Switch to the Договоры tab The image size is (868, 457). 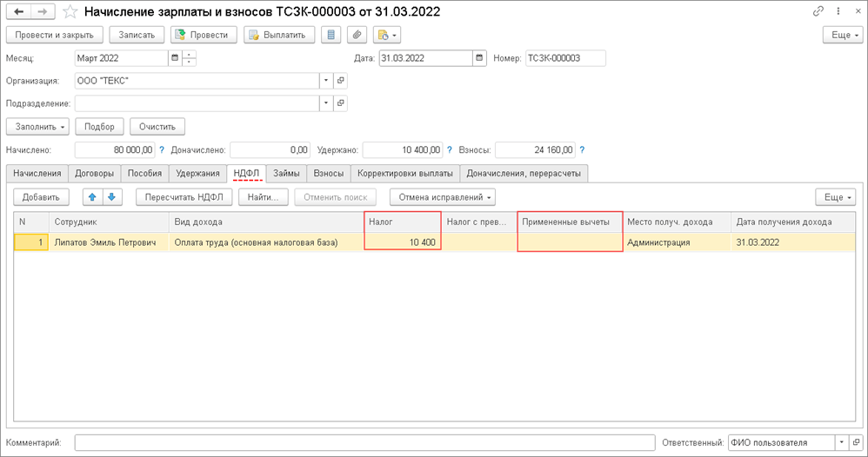[x=94, y=173]
